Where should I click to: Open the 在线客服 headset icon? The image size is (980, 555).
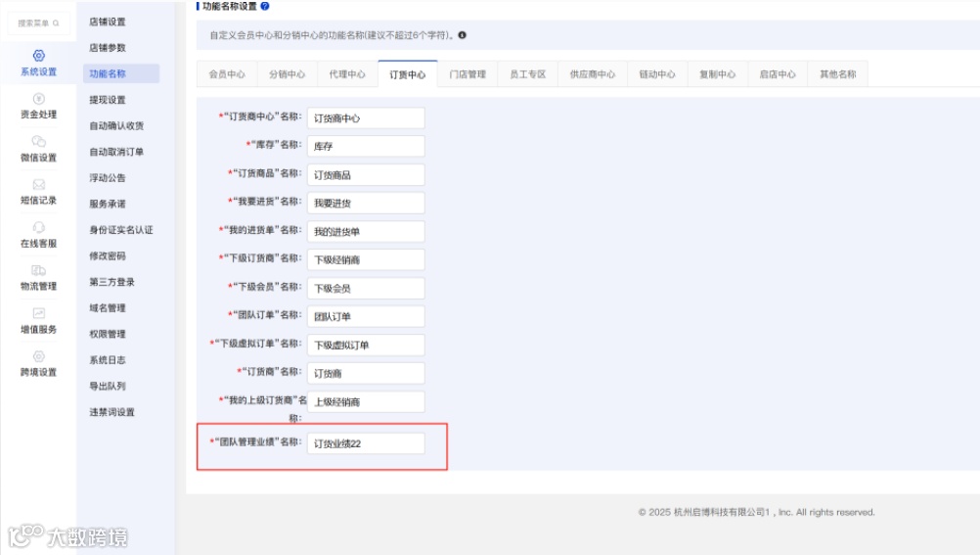click(x=39, y=227)
